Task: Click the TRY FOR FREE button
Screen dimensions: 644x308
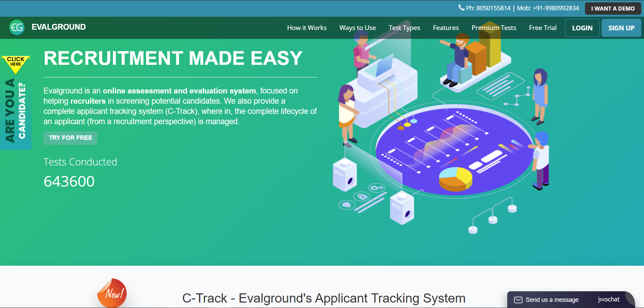Action: click(70, 138)
